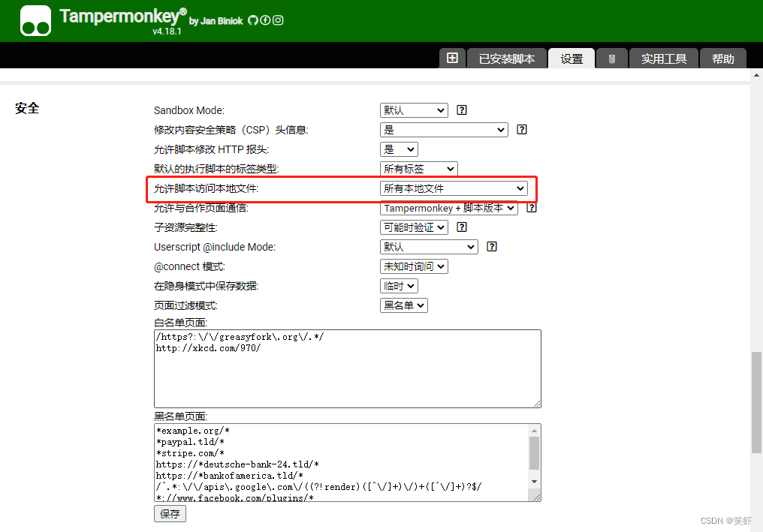Click the *paypal.tld/* blacklist entry
The height and width of the screenshot is (532, 763).
pos(190,442)
